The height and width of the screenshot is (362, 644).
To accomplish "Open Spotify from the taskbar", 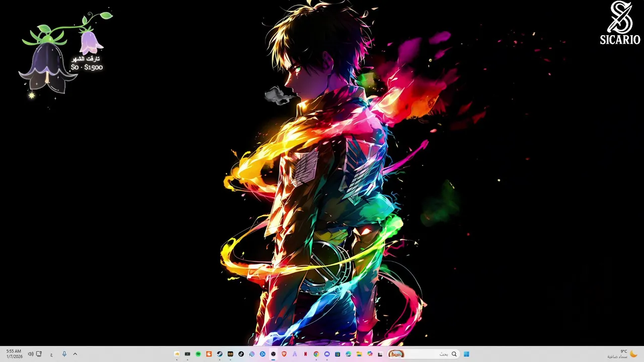I will point(198,354).
